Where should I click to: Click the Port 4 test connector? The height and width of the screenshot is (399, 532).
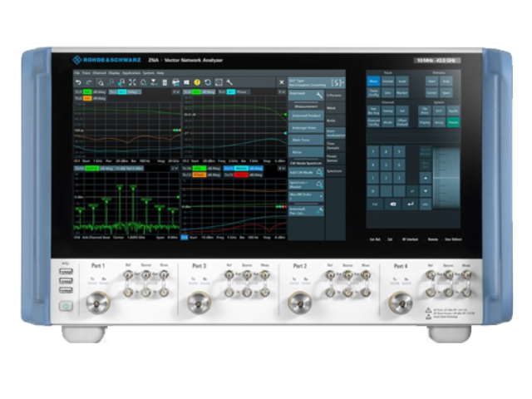[401, 303]
